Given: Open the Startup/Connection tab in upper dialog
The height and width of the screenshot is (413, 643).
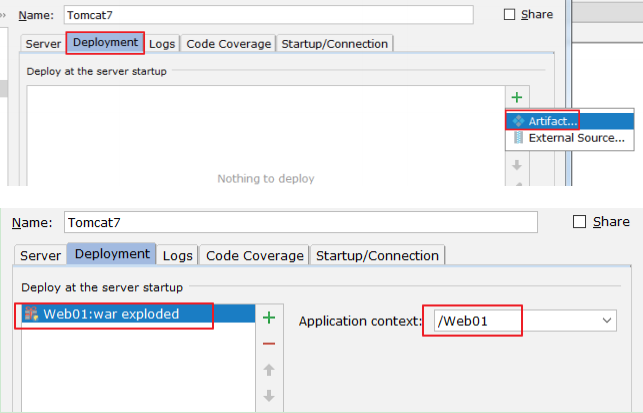Looking at the screenshot, I should [335, 44].
